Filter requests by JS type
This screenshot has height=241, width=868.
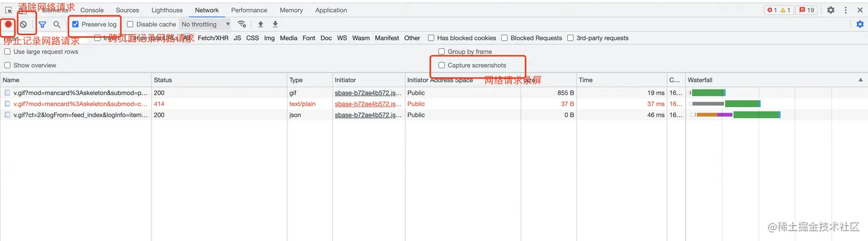coord(237,38)
